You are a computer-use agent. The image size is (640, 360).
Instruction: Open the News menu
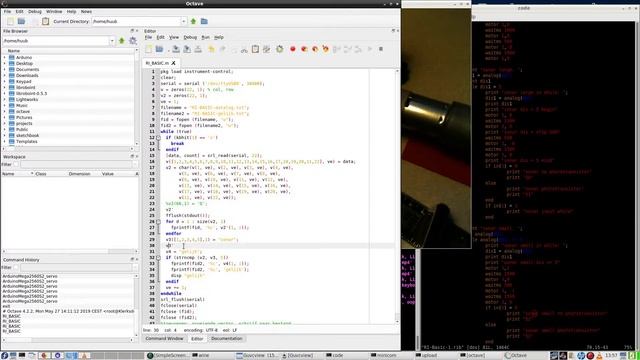pyautogui.click(x=86, y=11)
